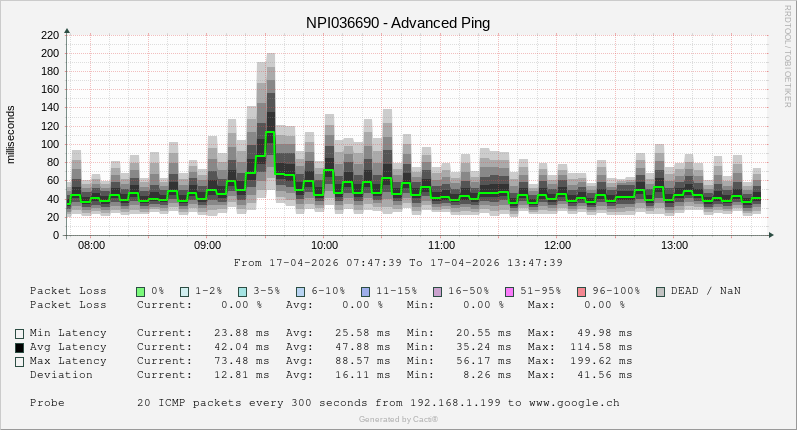Viewport: 797px width, 430px height.
Task: Click the 1-2% packet loss legend swatch
Action: coord(185,291)
